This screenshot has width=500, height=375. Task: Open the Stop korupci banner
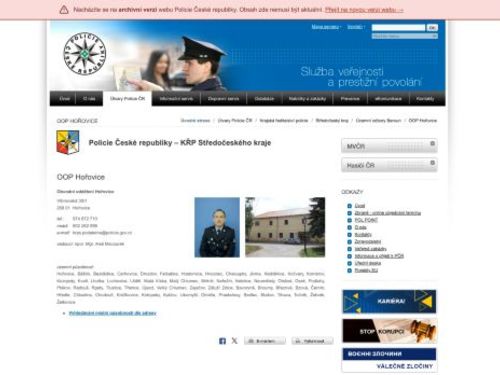pyautogui.click(x=389, y=331)
